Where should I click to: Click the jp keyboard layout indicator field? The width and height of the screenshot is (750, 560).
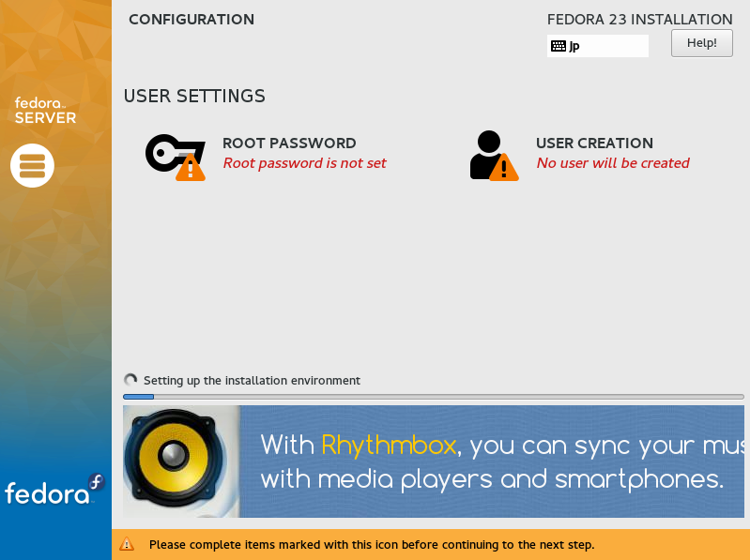[597, 46]
